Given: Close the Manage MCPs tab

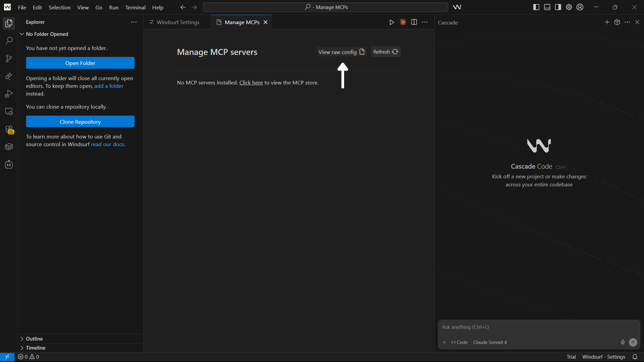Looking at the screenshot, I should click(265, 22).
